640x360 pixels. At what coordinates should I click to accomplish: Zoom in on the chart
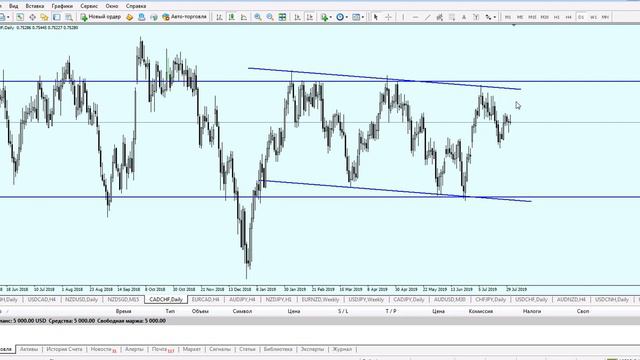coord(258,17)
